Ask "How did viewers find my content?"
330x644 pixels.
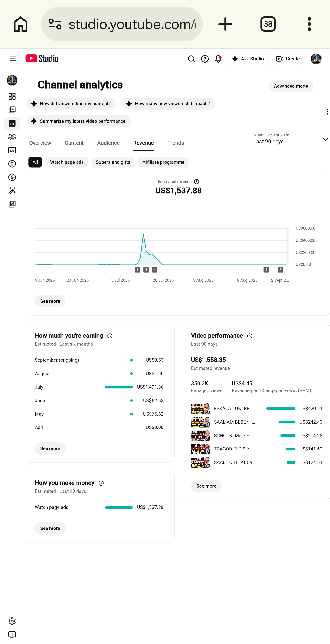pyautogui.click(x=71, y=104)
